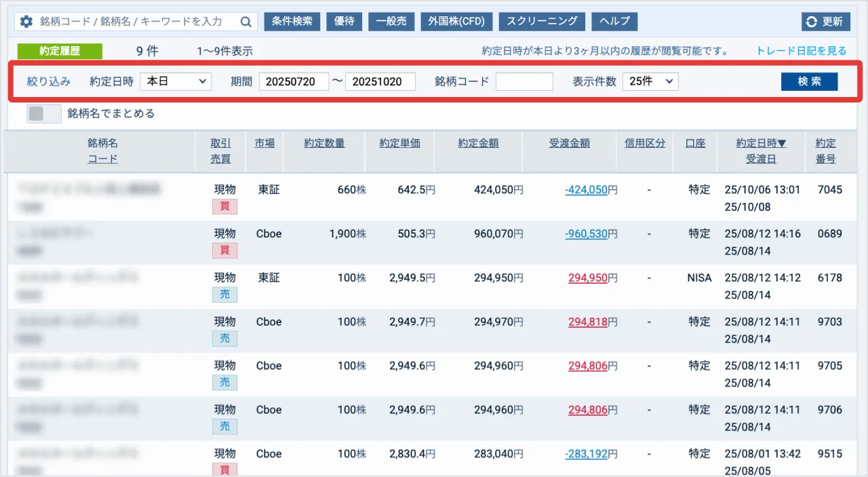868x477 pixels.
Task: Open the 条件検索 menu
Action: [292, 21]
